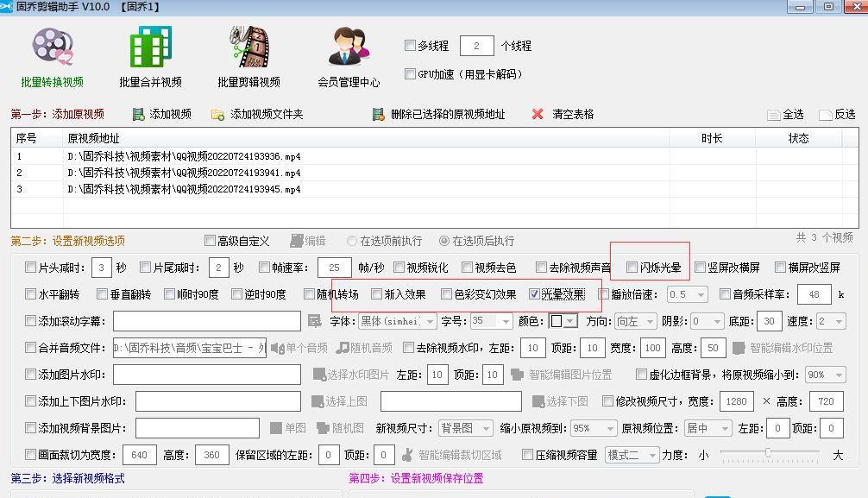Click red X 清空表格 icon
The width and height of the screenshot is (868, 498).
538,115
